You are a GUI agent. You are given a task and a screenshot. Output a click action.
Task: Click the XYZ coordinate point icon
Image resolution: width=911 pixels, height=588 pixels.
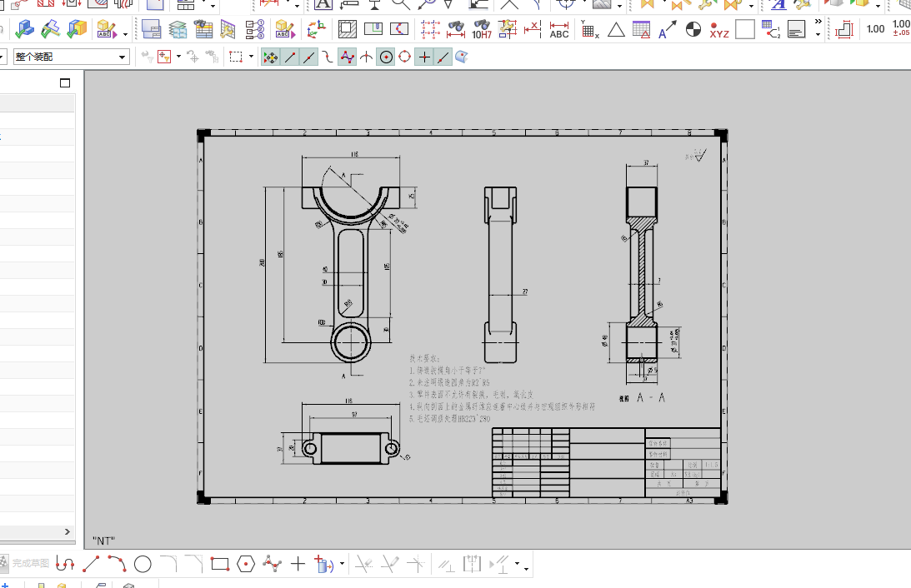click(719, 29)
